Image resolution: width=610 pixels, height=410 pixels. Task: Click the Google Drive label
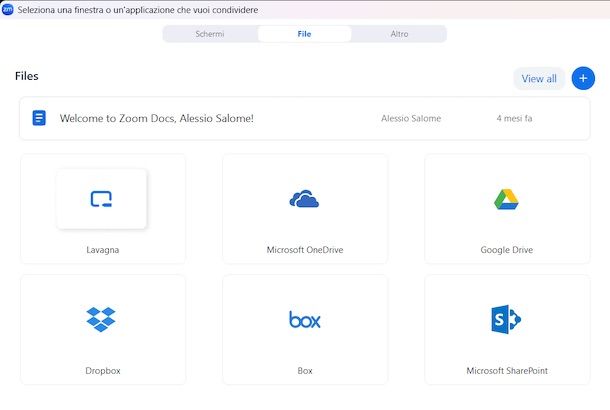(x=507, y=250)
